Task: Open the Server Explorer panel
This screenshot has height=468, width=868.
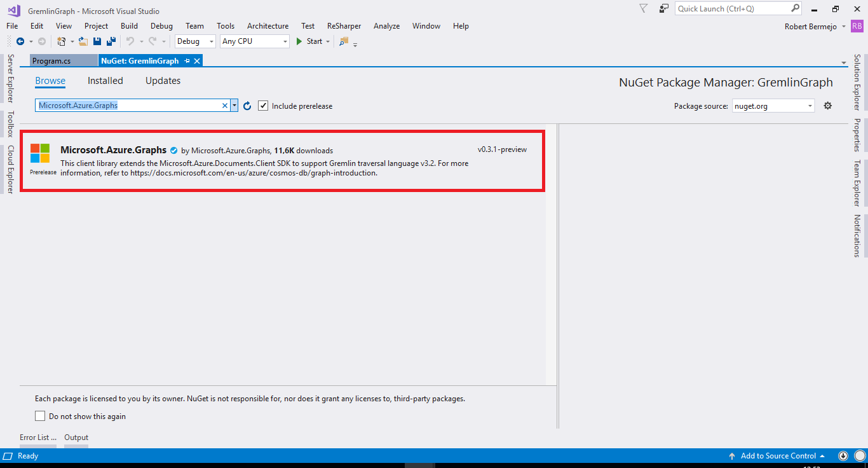Action: [10, 76]
